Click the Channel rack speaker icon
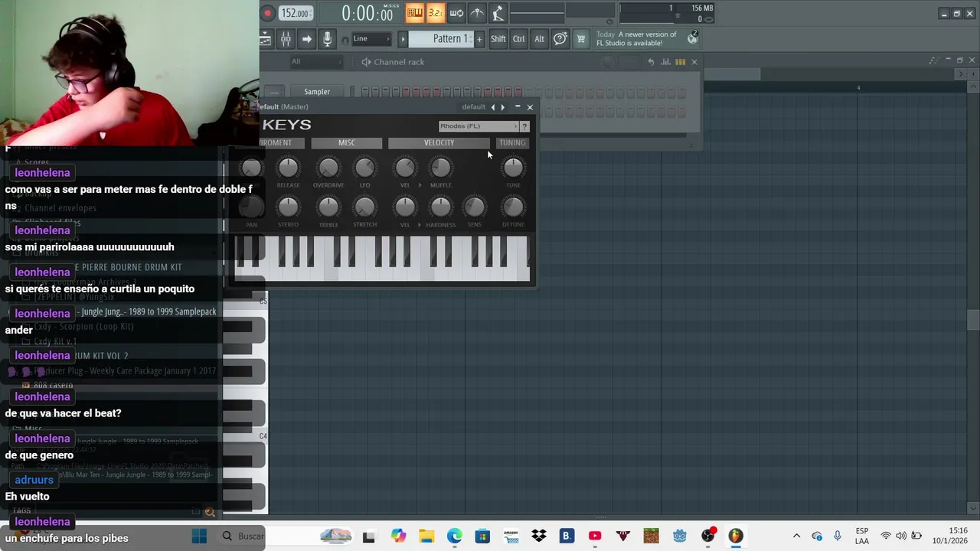Screen dimensions: 980x551 point(366,62)
